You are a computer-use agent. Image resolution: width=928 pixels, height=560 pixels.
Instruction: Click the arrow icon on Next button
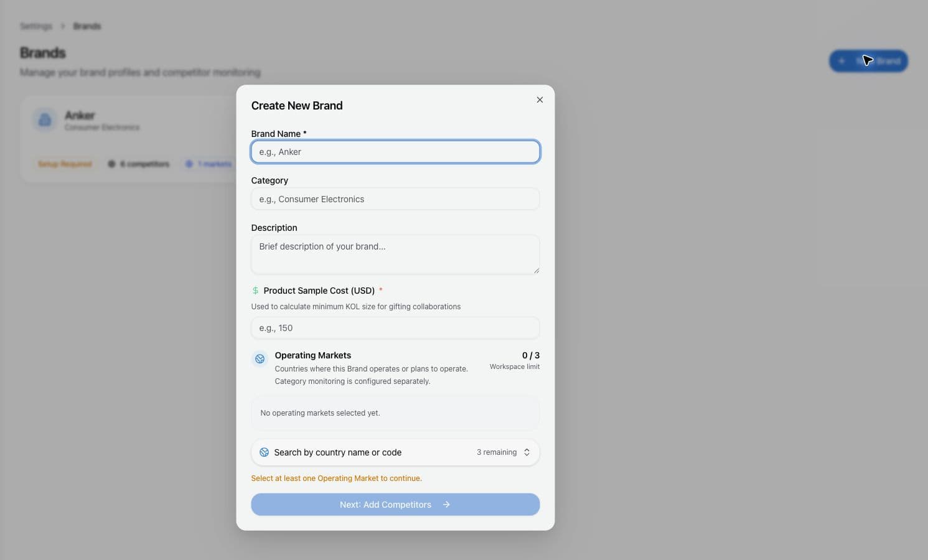[x=446, y=505]
